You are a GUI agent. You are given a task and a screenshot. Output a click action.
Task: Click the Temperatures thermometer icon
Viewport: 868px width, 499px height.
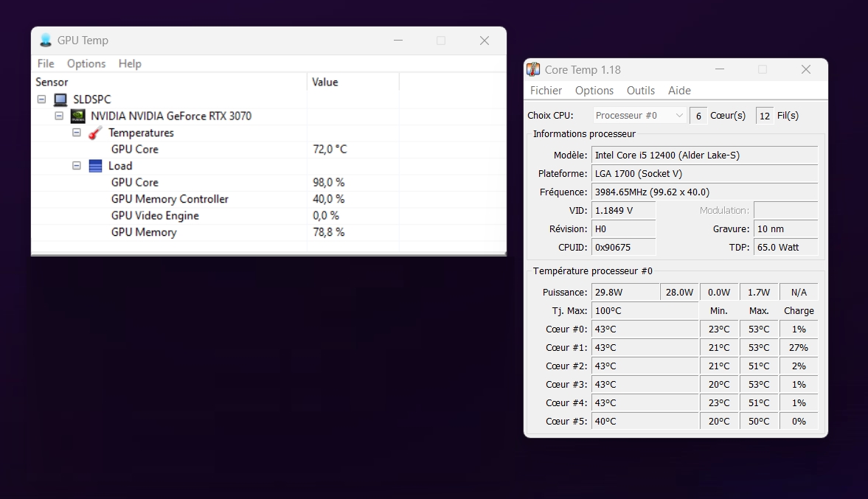(95, 133)
